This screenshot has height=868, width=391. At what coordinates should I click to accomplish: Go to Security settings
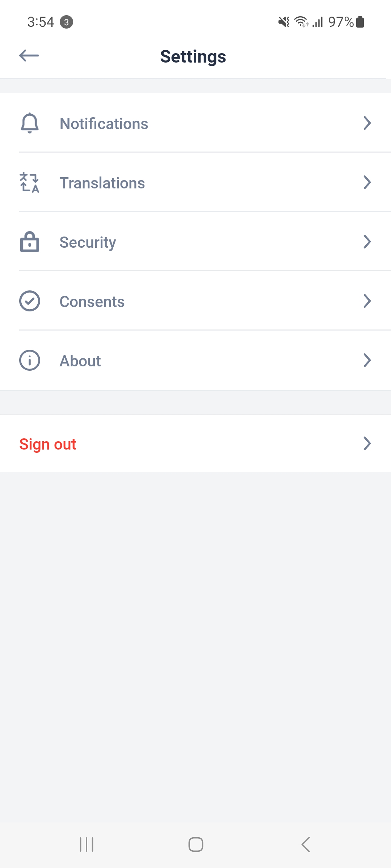pos(88,242)
